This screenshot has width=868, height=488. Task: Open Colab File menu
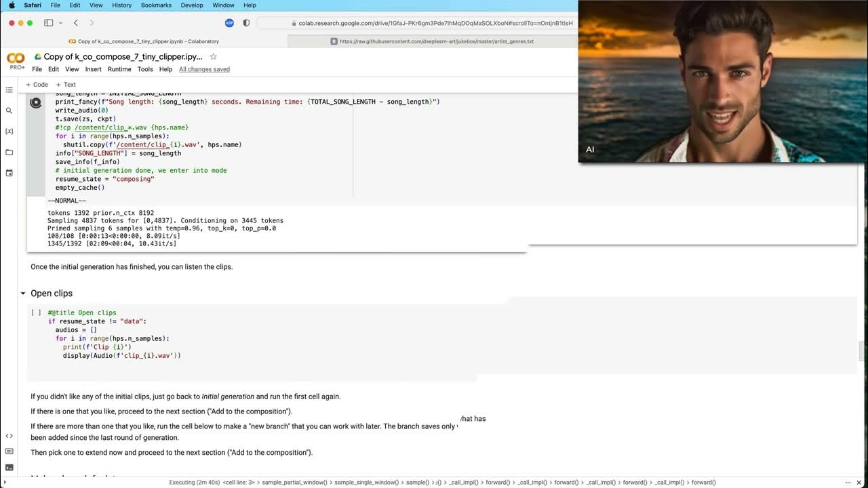[37, 69]
